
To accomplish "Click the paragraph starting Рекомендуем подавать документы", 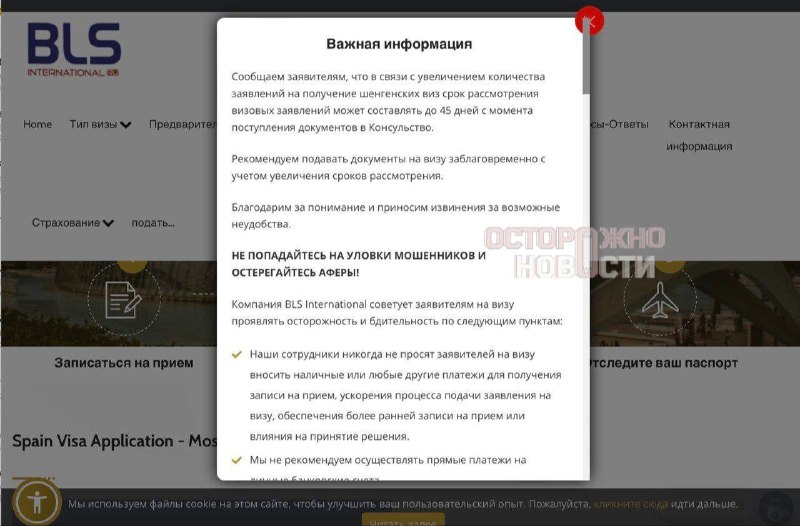I will pos(388,167).
